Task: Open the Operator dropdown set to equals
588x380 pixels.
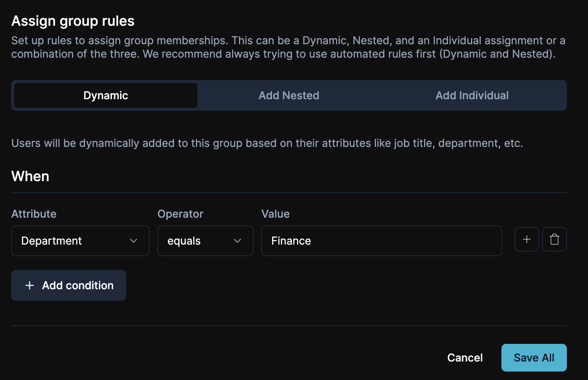Action: point(205,241)
